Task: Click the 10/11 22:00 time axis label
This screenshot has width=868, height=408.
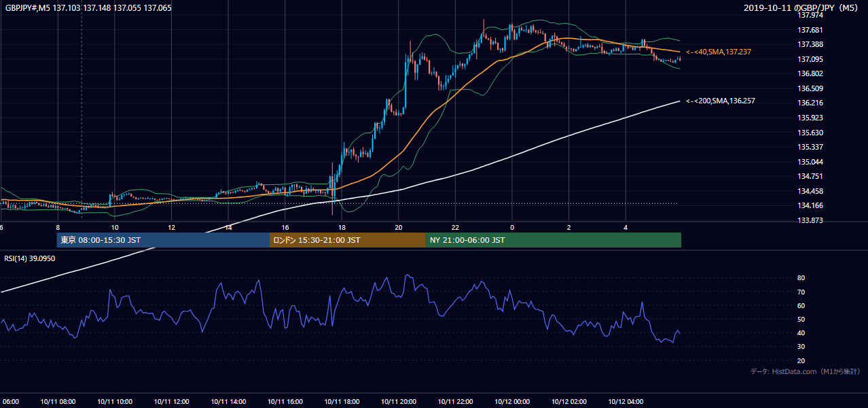Action: pyautogui.click(x=456, y=401)
